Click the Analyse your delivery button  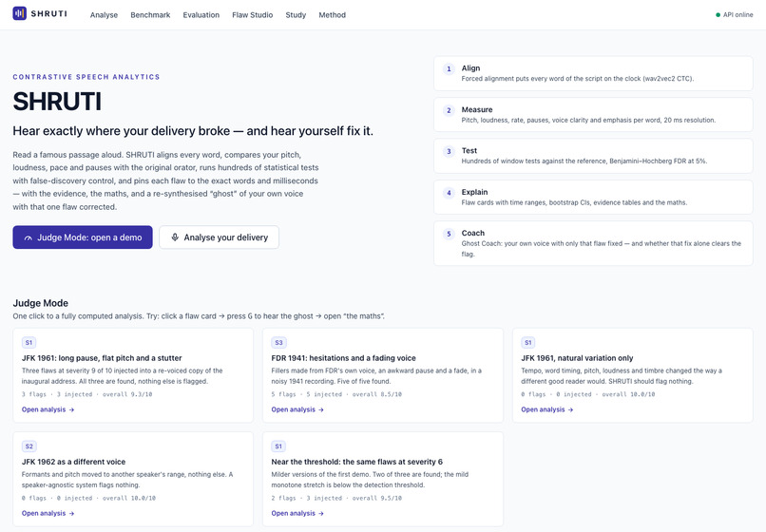click(x=220, y=237)
